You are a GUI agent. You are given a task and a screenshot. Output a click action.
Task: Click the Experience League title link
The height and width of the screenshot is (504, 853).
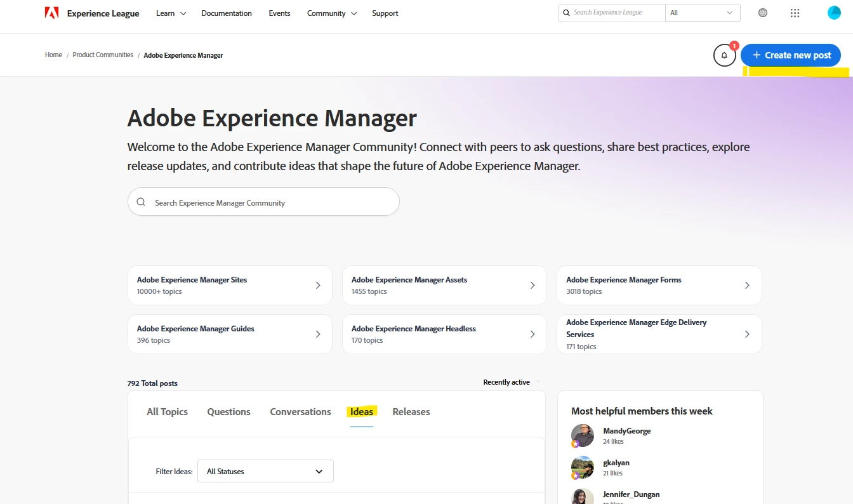point(103,13)
